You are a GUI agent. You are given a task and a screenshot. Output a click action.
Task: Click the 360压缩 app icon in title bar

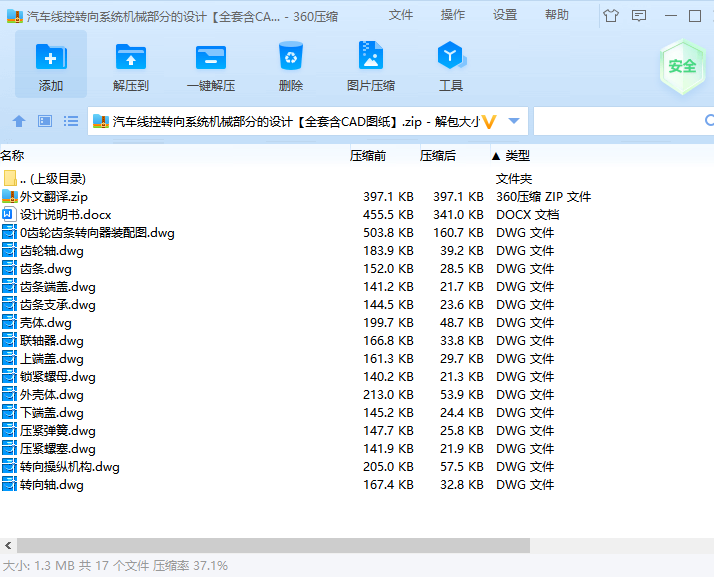click(15, 16)
